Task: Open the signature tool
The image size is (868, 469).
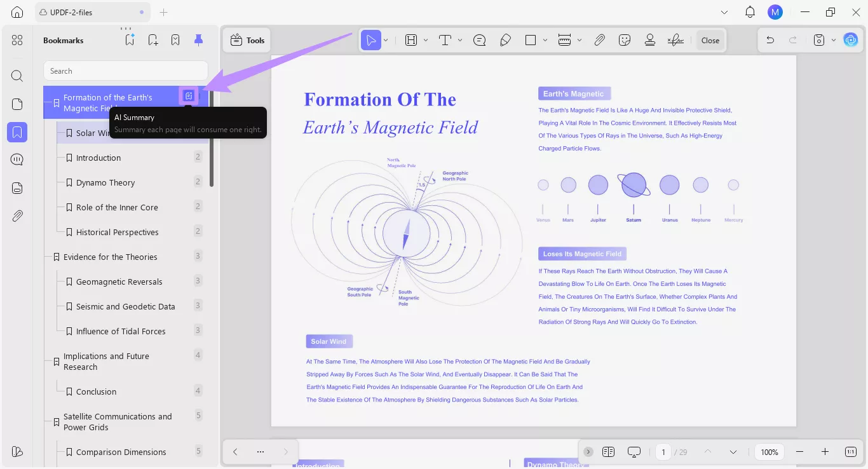Action: click(675, 40)
